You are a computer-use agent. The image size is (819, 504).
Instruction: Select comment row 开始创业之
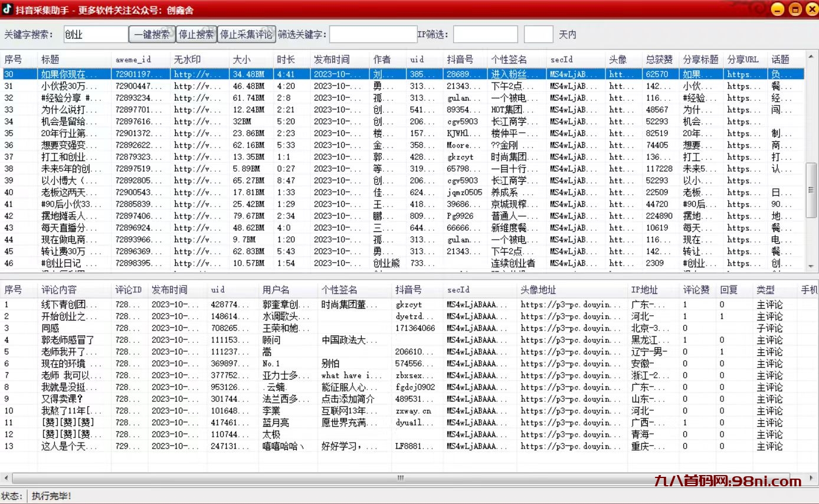409,316
